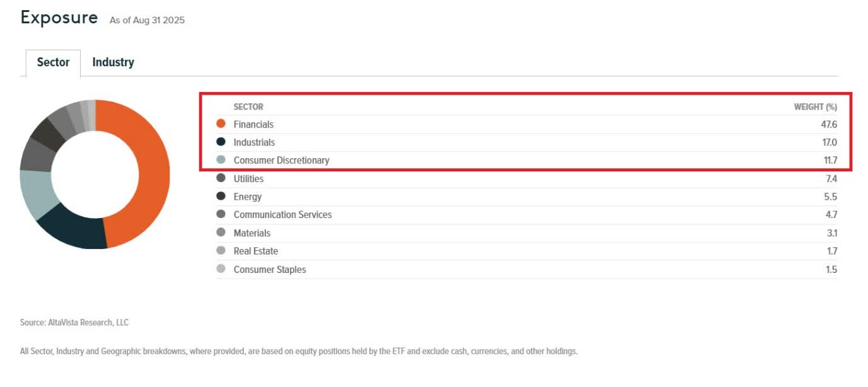Switch to the Industry tab

tap(113, 62)
